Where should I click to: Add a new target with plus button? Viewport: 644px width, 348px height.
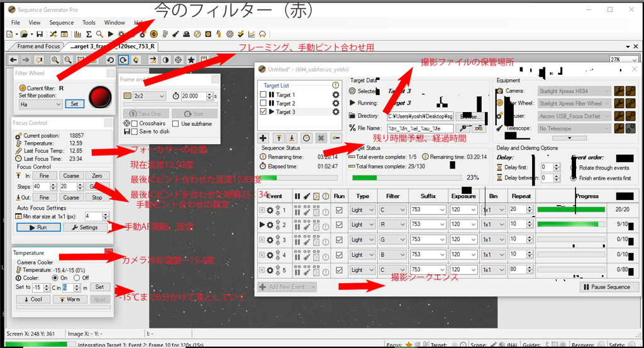pos(264,138)
